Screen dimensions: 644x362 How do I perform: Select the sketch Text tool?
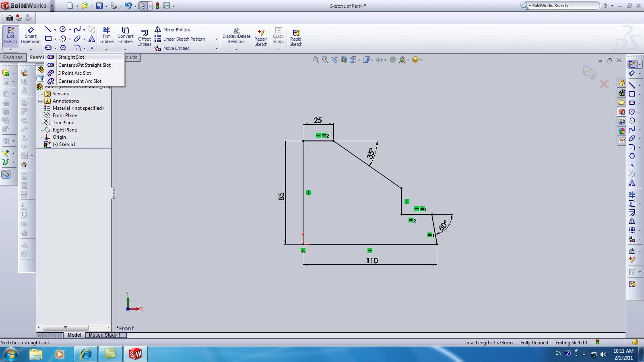92,39
